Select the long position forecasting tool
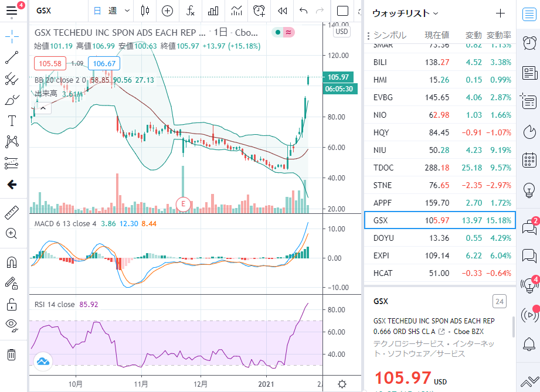 (12, 163)
